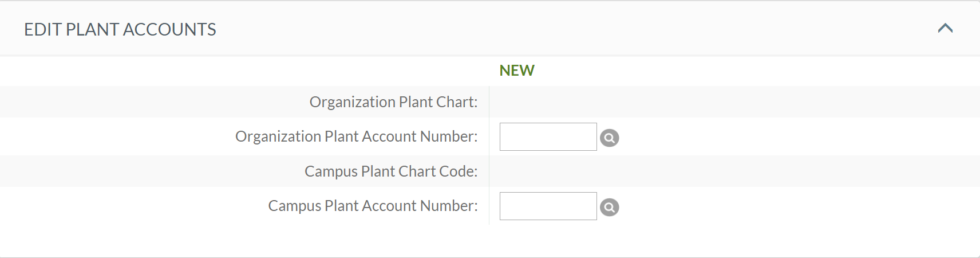Open Organization Plant Account Number lookup icon
This screenshot has width=980, height=258.
[609, 138]
